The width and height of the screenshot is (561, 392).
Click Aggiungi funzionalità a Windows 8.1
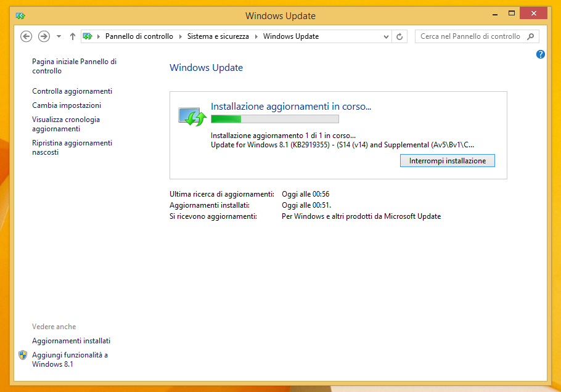click(x=70, y=359)
